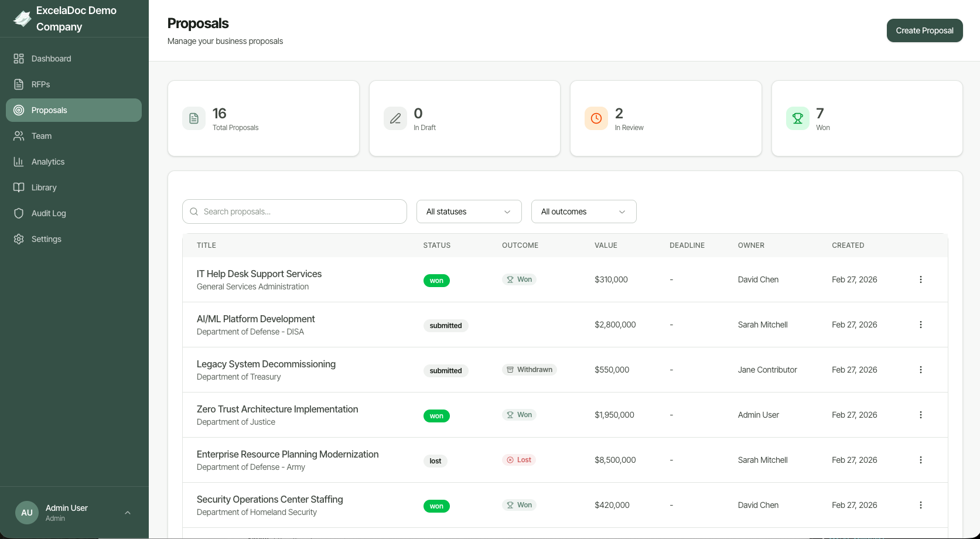The width and height of the screenshot is (980, 539).
Task: Click the In Draft pencil icon
Action: 395,118
